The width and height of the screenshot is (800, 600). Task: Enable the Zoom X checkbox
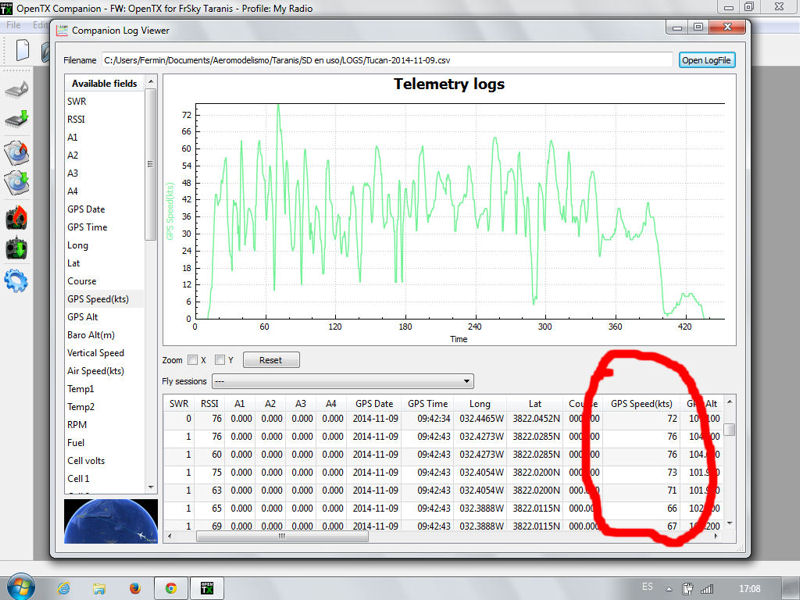(x=193, y=360)
